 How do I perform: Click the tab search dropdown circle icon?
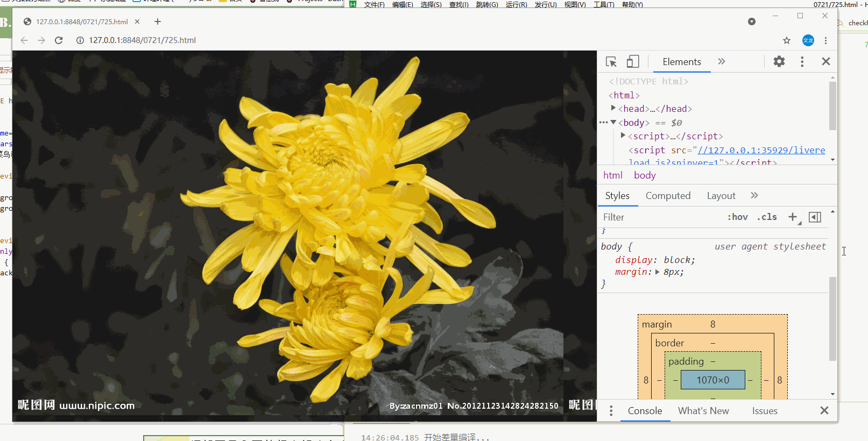click(752, 22)
